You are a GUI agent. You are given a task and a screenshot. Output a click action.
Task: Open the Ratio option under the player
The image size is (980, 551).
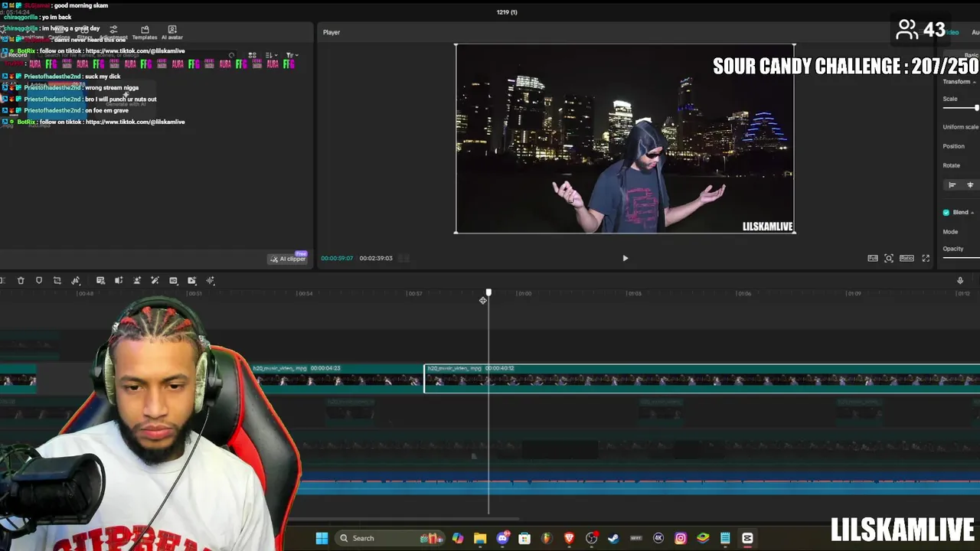906,259
